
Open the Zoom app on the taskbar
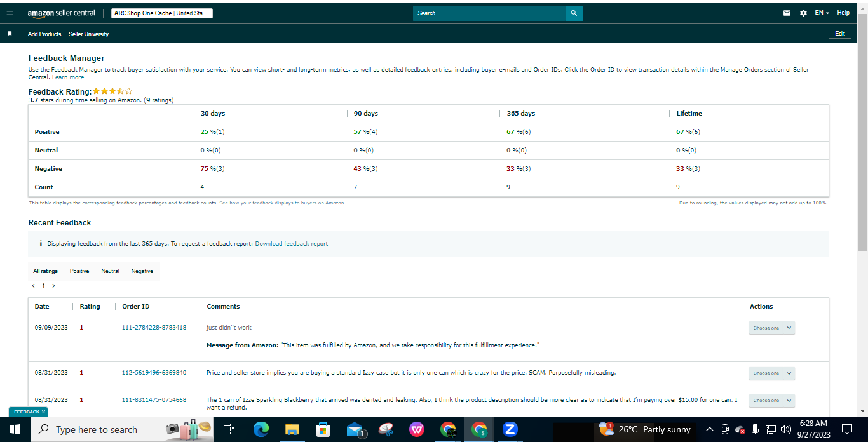click(510, 429)
